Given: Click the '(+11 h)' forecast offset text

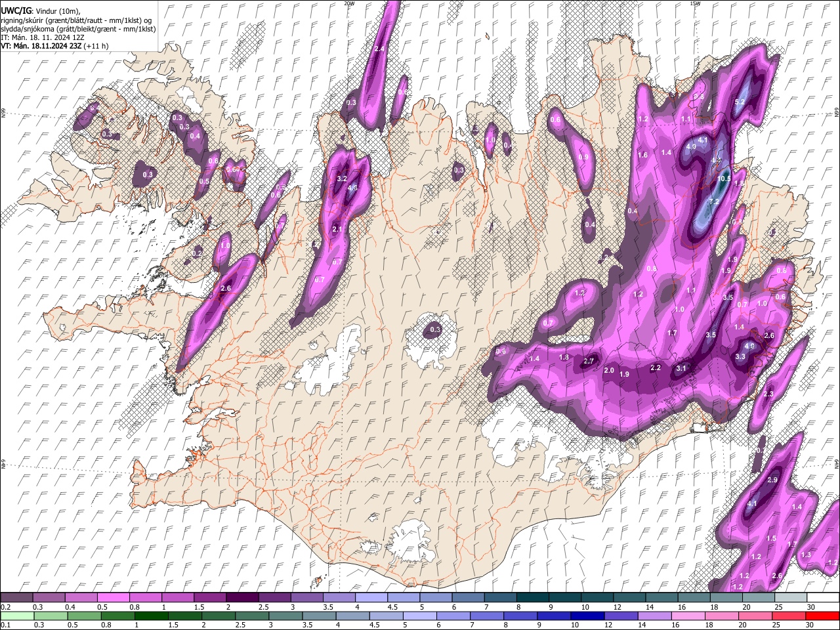Looking at the screenshot, I should pos(96,46).
